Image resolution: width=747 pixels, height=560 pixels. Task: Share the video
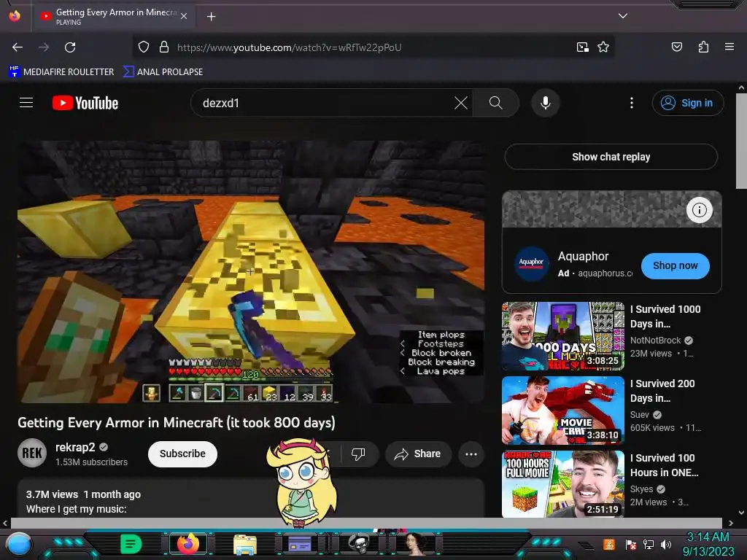click(418, 454)
